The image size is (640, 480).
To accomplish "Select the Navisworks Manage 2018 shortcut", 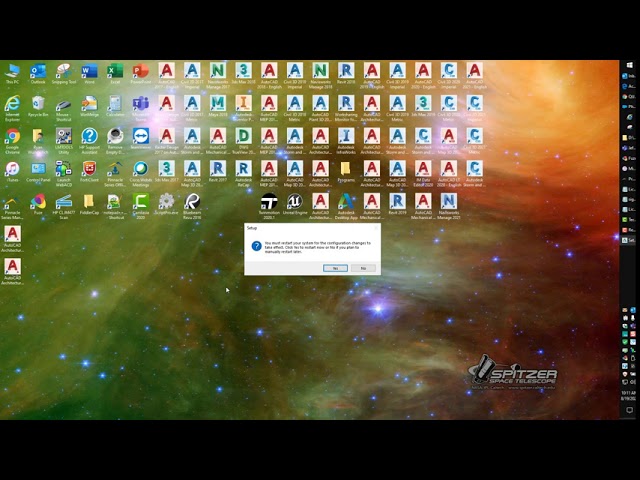I will 320,76.
